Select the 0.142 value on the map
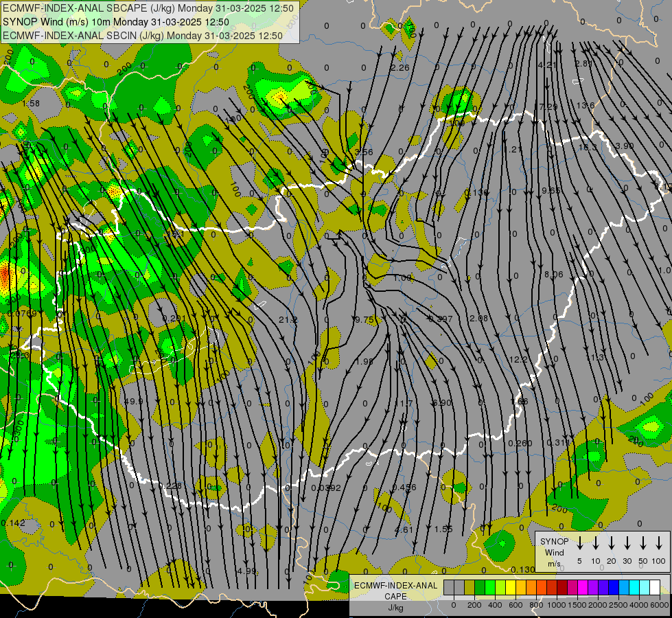 click(13, 523)
